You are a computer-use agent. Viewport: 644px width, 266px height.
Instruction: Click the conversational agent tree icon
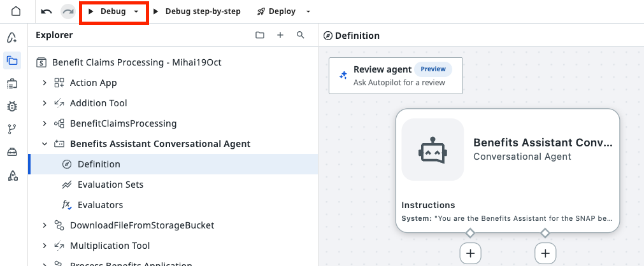tap(59, 144)
